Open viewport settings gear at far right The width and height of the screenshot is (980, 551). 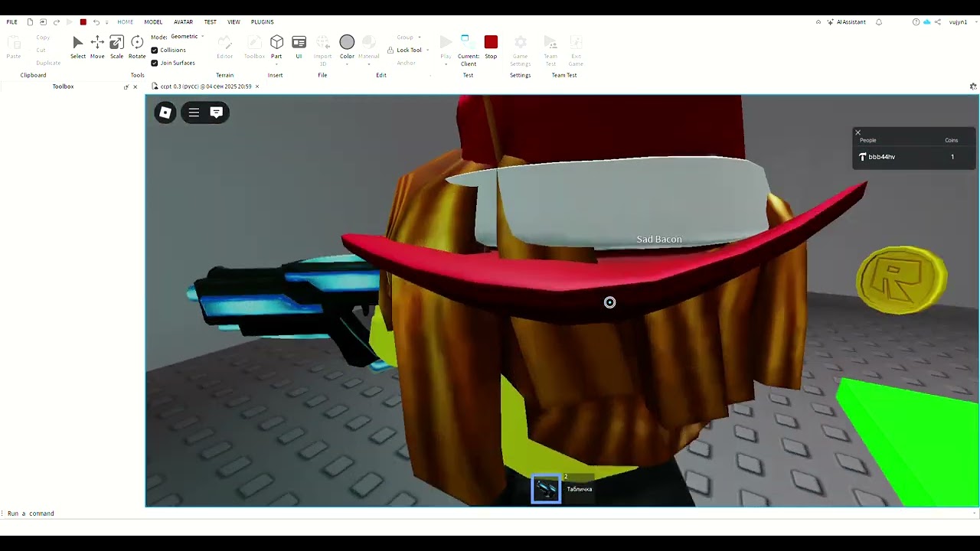click(973, 86)
